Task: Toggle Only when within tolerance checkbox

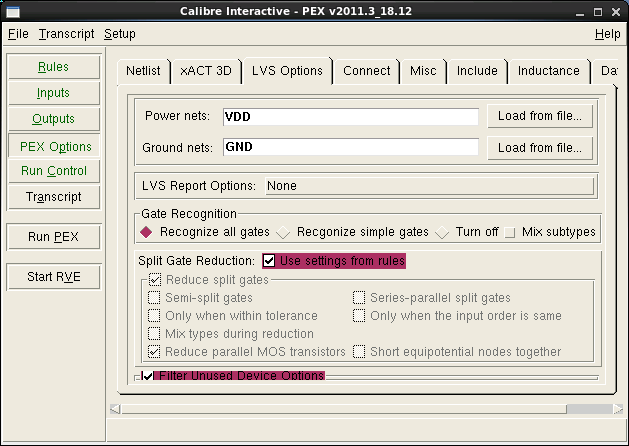Action: [x=154, y=316]
